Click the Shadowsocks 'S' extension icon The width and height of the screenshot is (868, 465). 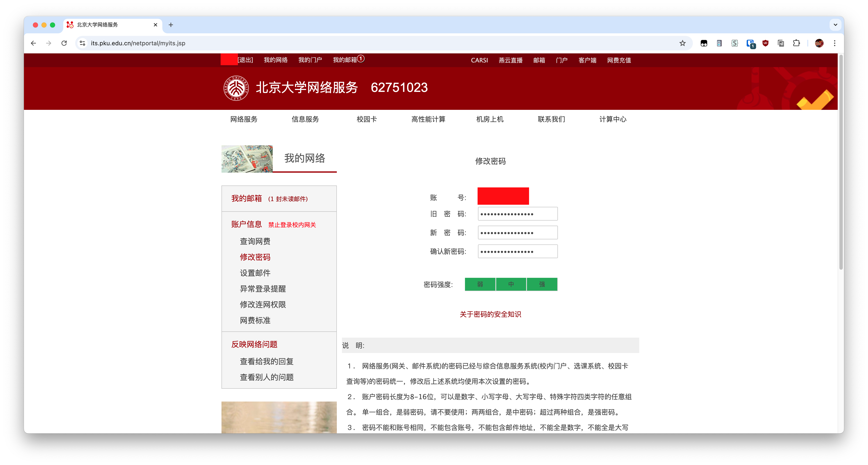735,43
